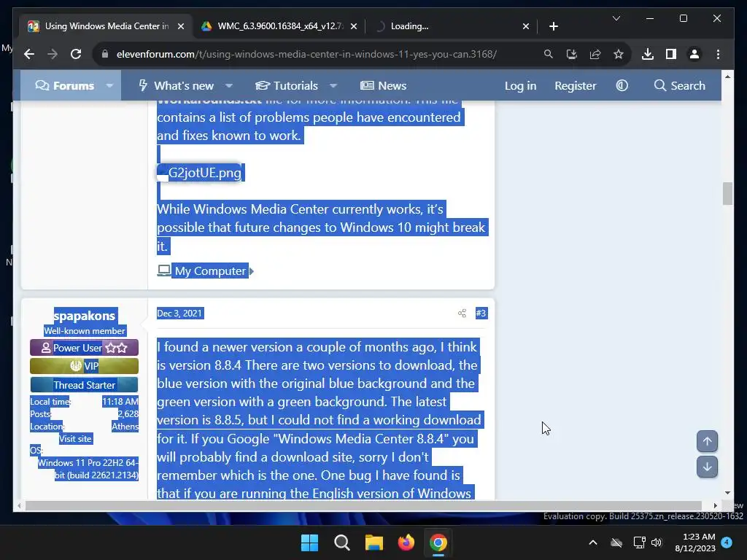Click the site security padlock icon

pyautogui.click(x=105, y=54)
